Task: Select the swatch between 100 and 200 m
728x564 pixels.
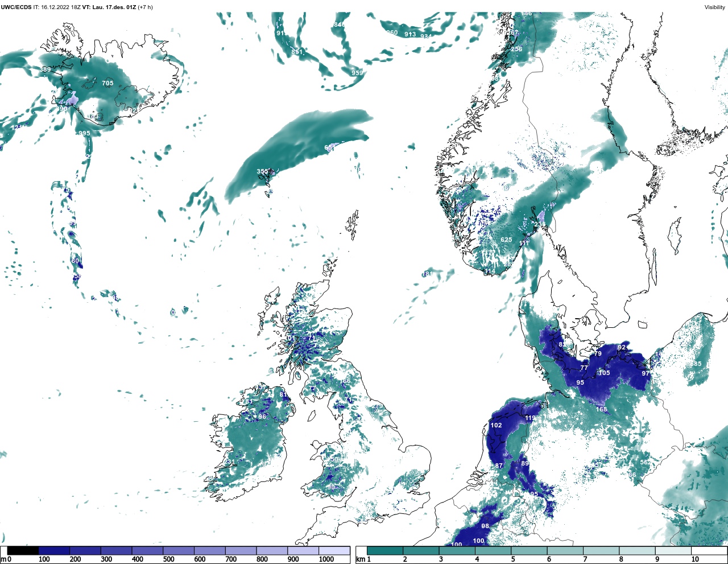Action: (54, 550)
